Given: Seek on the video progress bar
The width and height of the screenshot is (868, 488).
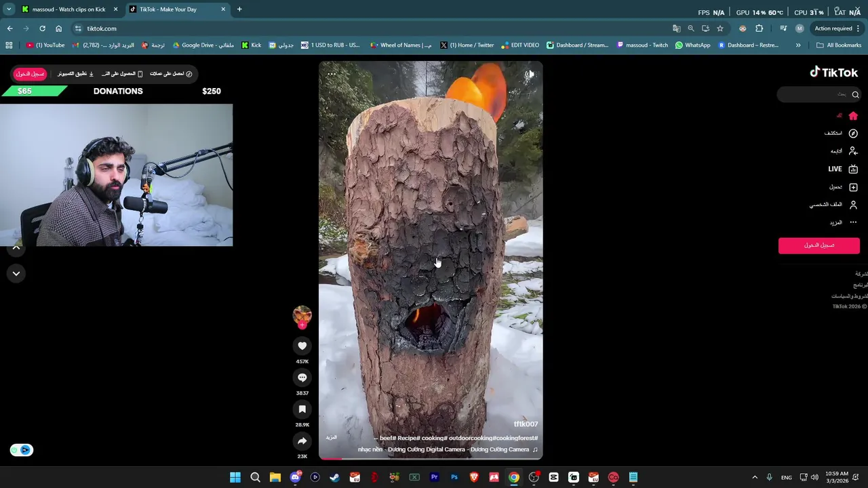Looking at the screenshot, I should click(431, 458).
